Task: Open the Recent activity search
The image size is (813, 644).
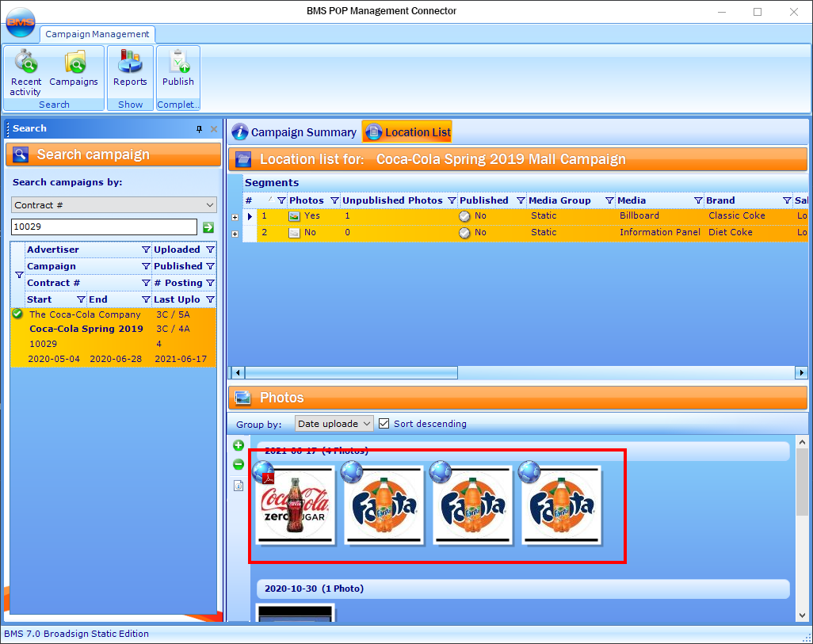Action: tap(25, 73)
